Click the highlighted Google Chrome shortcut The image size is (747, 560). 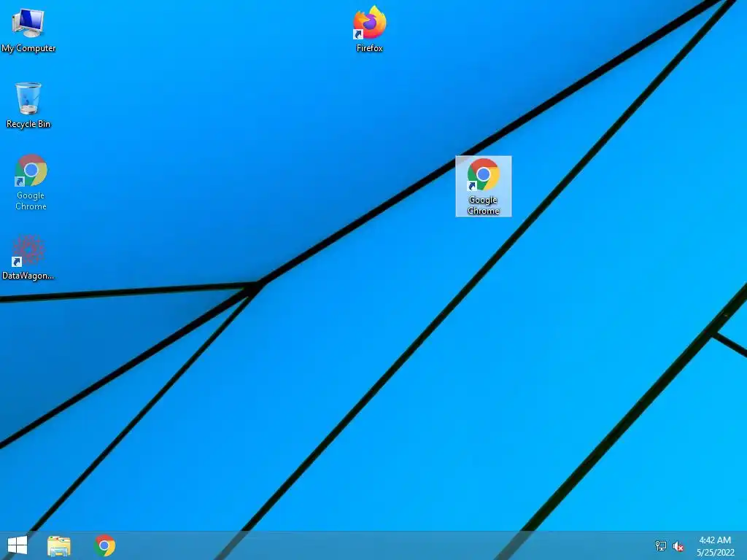tap(484, 186)
